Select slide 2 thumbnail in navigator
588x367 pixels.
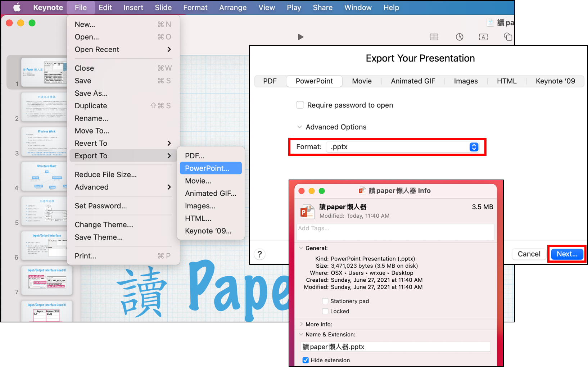[44, 107]
